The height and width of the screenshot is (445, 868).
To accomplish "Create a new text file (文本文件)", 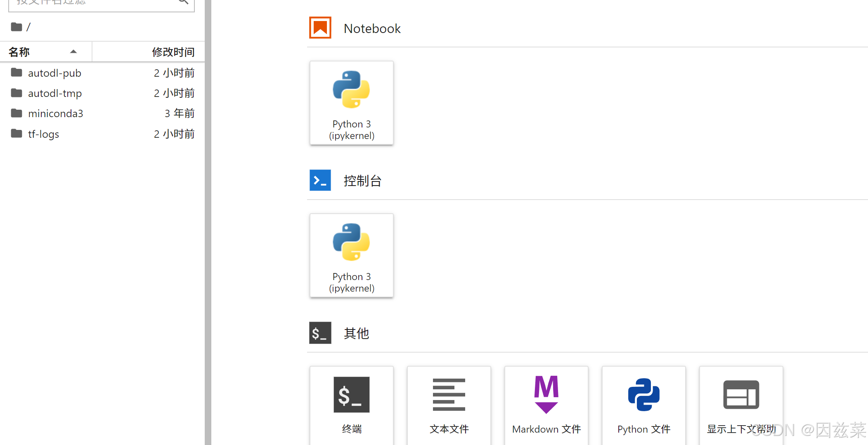I will pyautogui.click(x=449, y=406).
